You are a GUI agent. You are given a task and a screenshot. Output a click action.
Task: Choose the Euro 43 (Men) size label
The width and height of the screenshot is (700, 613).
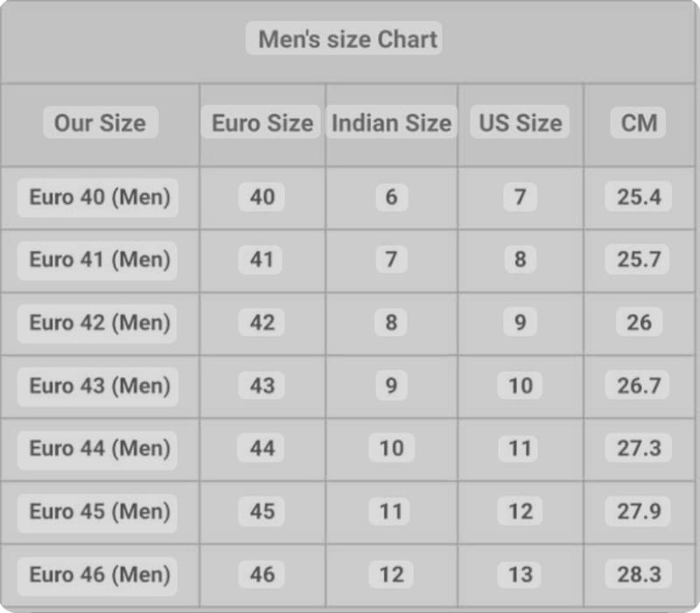point(100,386)
